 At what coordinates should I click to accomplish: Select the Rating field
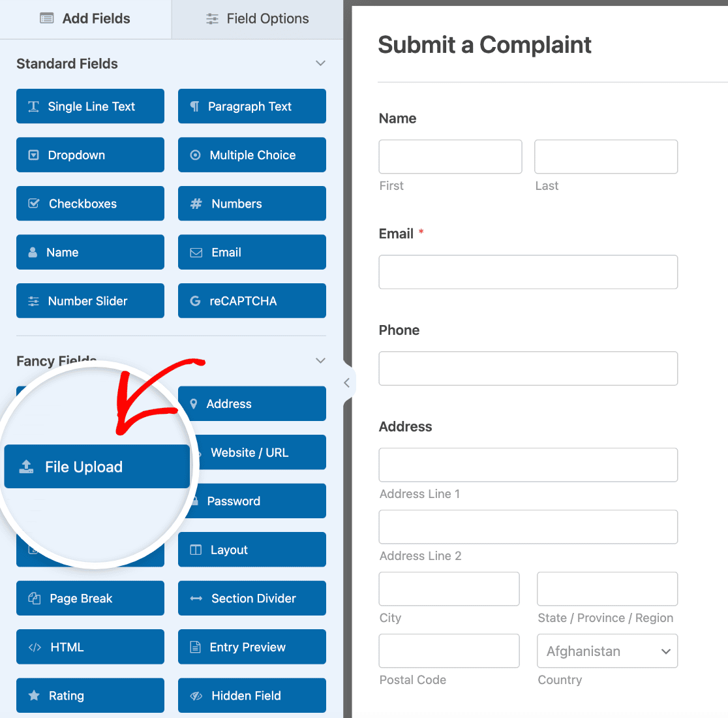point(90,695)
